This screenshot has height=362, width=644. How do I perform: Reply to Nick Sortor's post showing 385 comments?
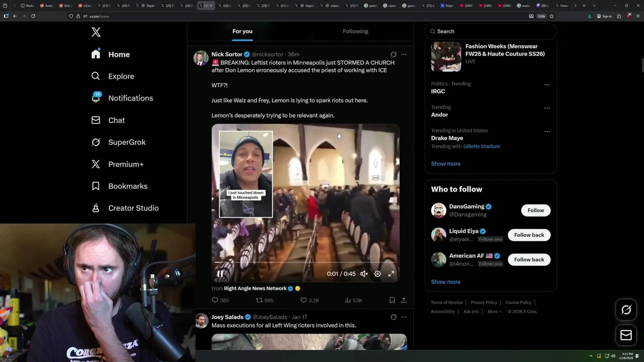[220, 300]
